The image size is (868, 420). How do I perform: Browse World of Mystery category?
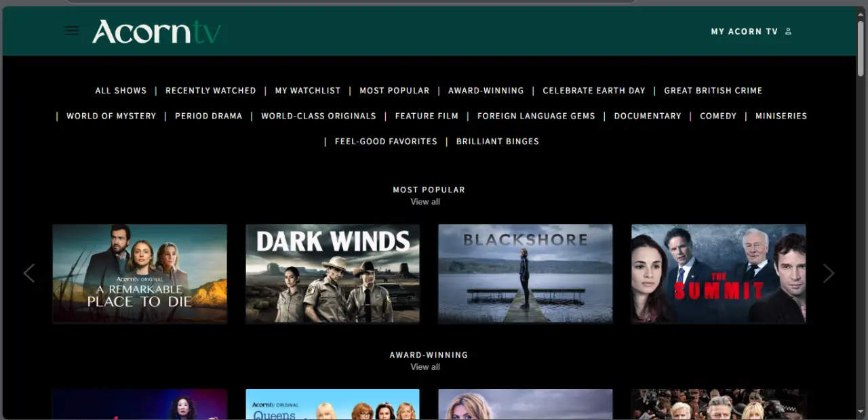click(x=111, y=116)
